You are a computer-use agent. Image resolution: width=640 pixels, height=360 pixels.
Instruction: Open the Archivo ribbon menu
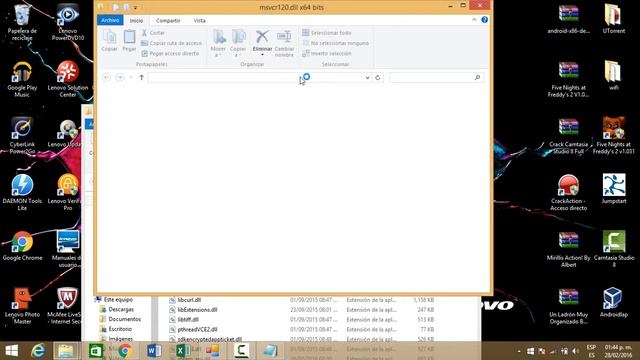pyautogui.click(x=110, y=20)
